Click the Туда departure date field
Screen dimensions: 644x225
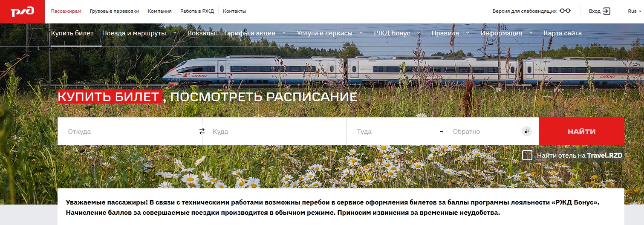394,131
